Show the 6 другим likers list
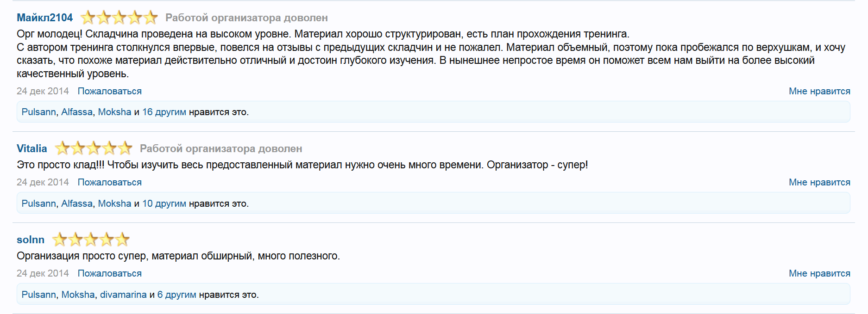 (x=176, y=295)
